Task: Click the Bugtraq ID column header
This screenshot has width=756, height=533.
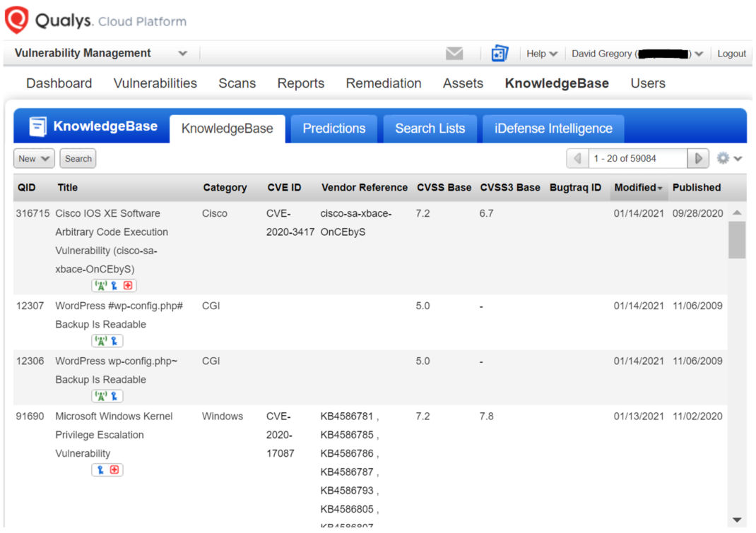Action: (575, 188)
